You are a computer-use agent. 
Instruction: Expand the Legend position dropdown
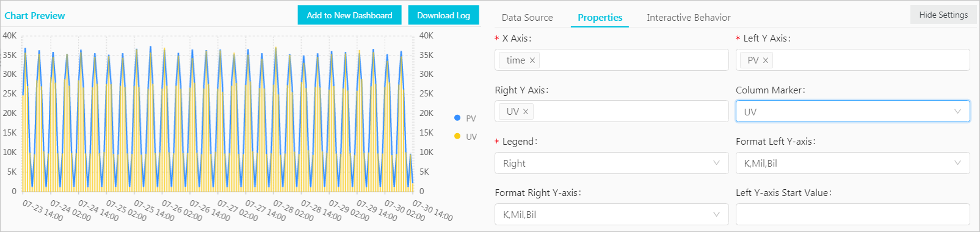click(611, 163)
